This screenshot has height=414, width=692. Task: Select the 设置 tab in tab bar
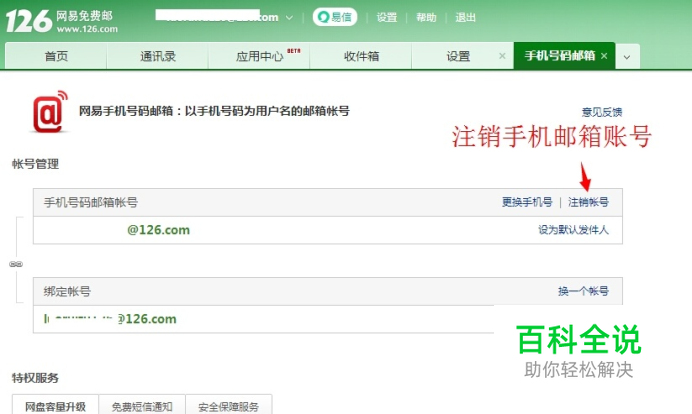pyautogui.click(x=458, y=56)
